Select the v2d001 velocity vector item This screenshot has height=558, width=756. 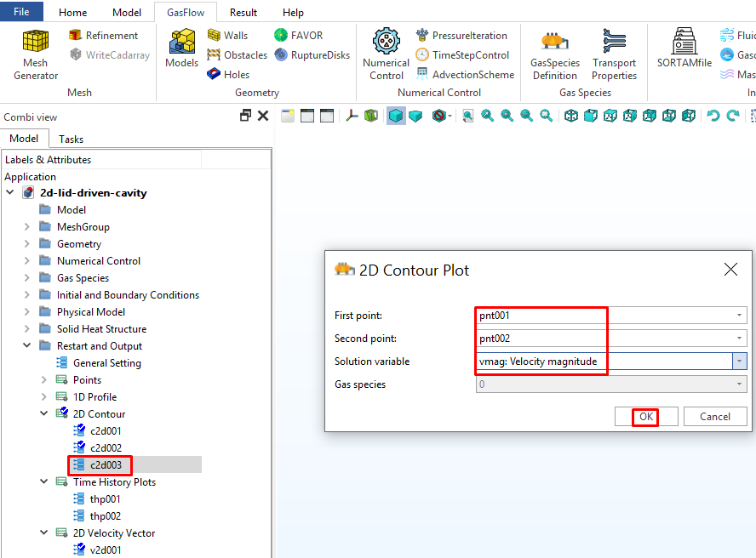click(106, 550)
